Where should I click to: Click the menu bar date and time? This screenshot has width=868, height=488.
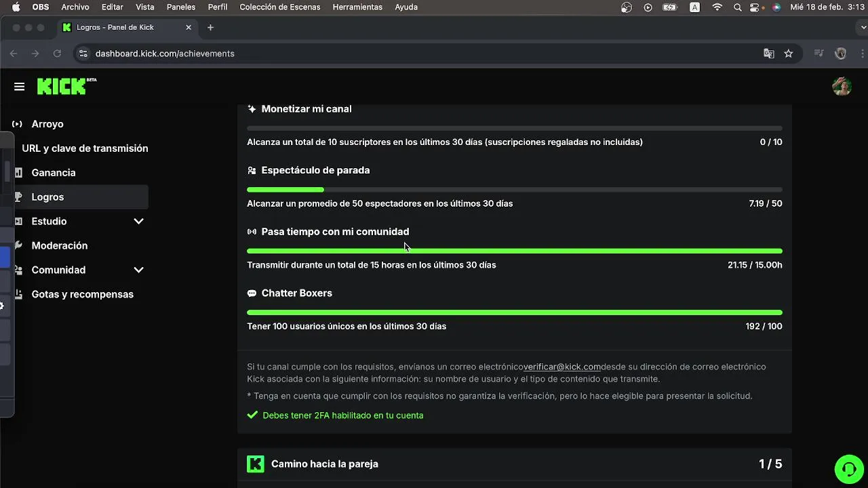tap(828, 7)
